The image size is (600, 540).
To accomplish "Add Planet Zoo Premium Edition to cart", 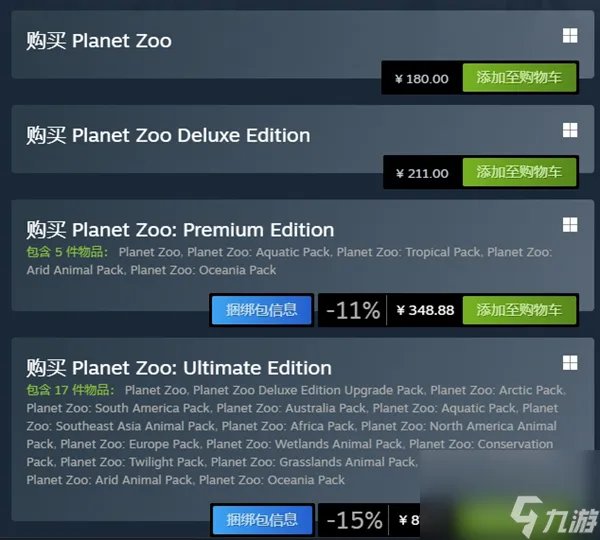I will 519,310.
